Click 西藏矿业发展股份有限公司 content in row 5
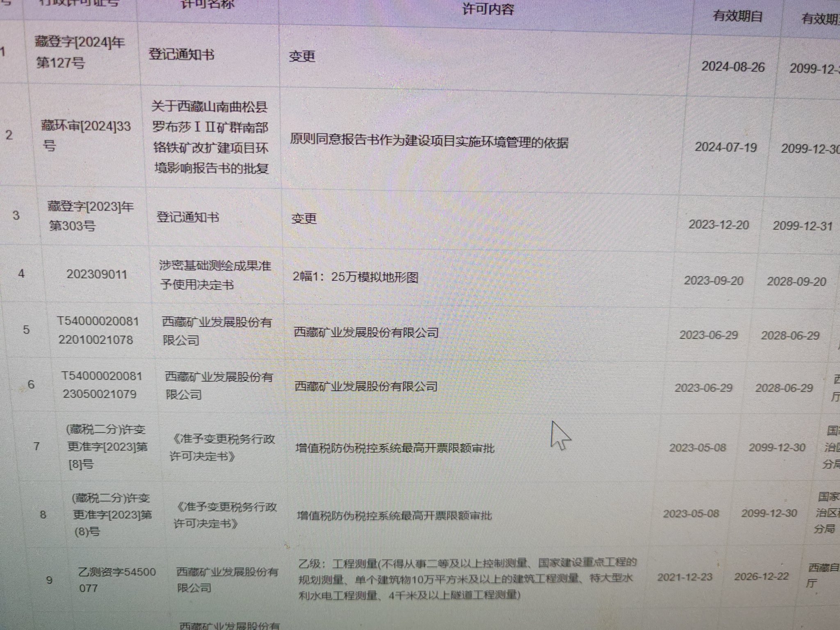Viewport: 840px width, 630px height. point(366,332)
